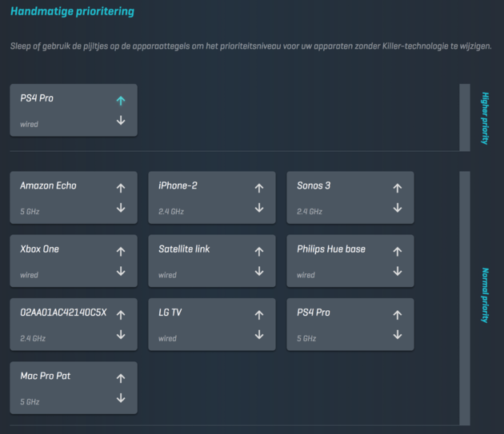The height and width of the screenshot is (434, 504).
Task: Click the 'wired' label under LG TV
Action: tap(167, 339)
